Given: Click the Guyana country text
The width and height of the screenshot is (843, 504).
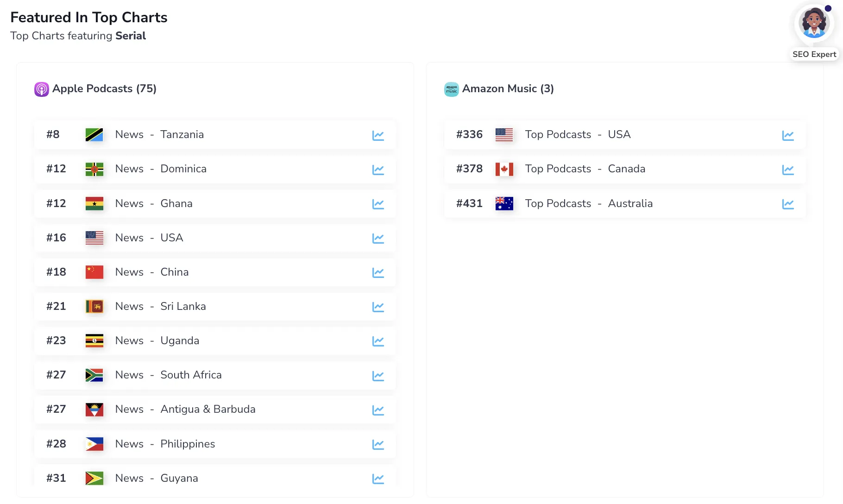Looking at the screenshot, I should click(x=179, y=478).
